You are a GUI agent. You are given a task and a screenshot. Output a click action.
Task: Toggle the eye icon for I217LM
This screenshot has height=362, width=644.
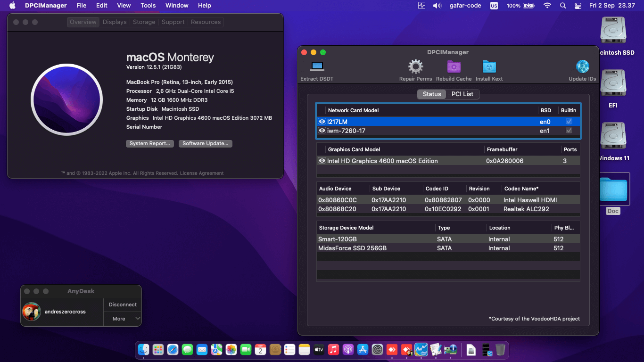tap(322, 122)
